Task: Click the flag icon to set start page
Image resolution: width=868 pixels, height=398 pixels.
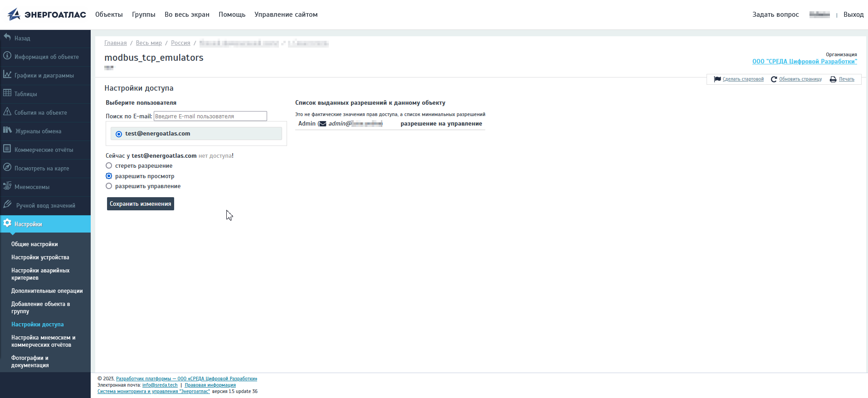Action: (x=717, y=79)
